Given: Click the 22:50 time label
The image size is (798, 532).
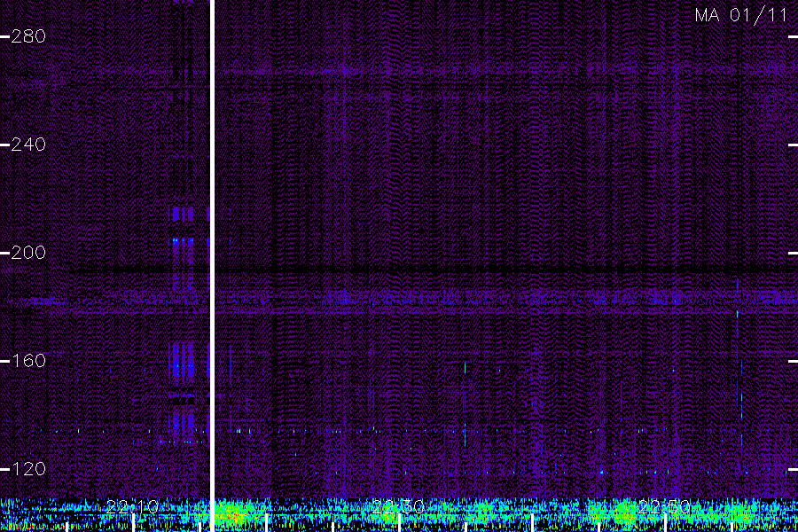Looking at the screenshot, I should tap(664, 506).
